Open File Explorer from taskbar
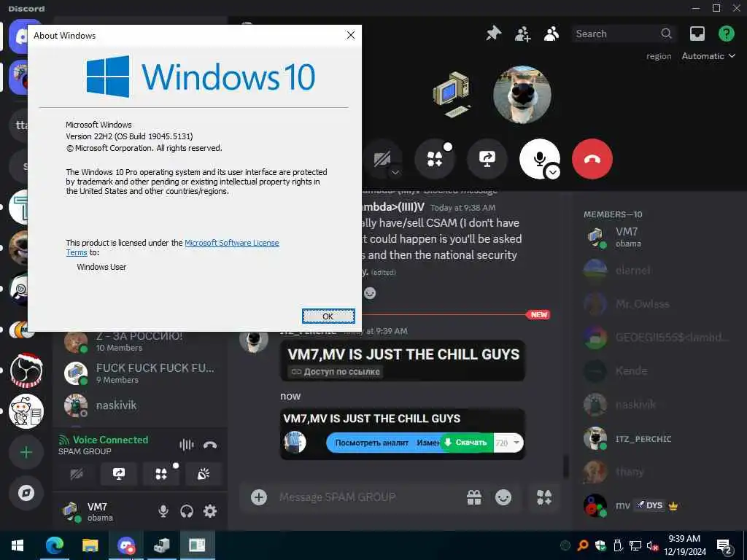 90,545
